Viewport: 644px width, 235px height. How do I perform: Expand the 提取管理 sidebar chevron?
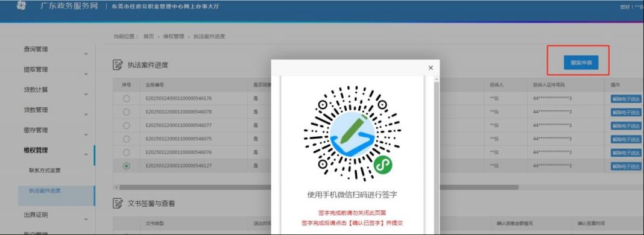(x=86, y=74)
